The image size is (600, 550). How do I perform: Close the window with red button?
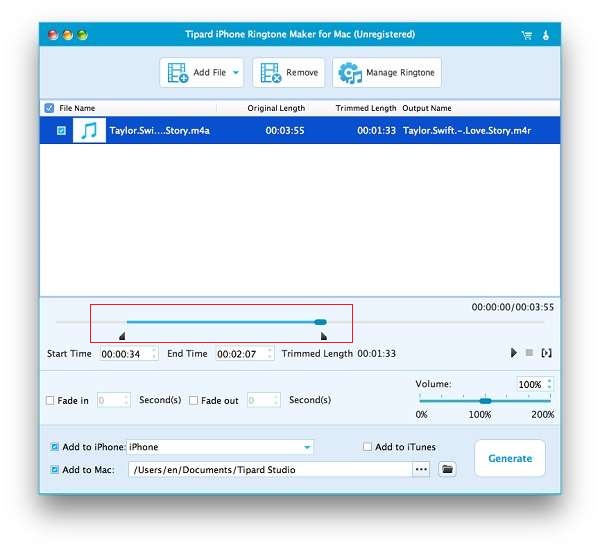click(x=53, y=35)
